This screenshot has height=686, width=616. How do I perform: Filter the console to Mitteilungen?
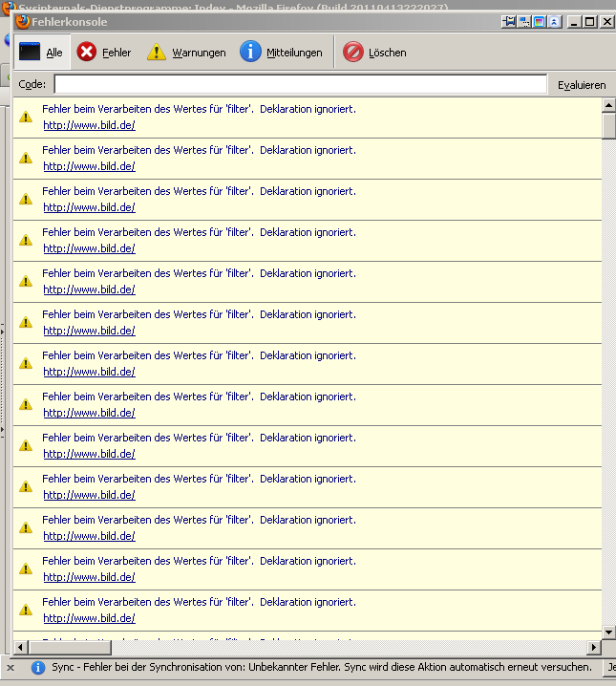281,52
